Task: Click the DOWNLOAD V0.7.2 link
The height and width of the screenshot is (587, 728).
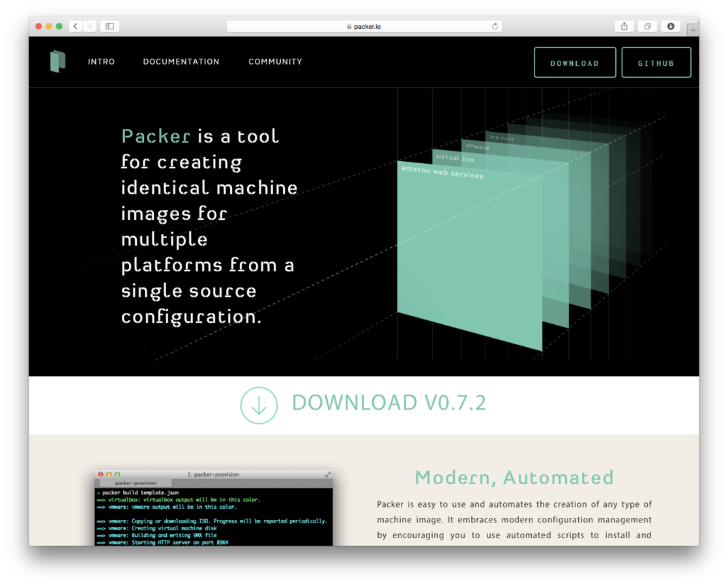Action: [x=388, y=403]
